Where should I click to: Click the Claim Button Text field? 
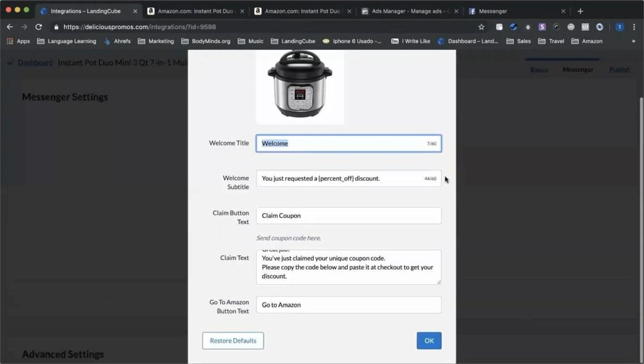point(348,215)
